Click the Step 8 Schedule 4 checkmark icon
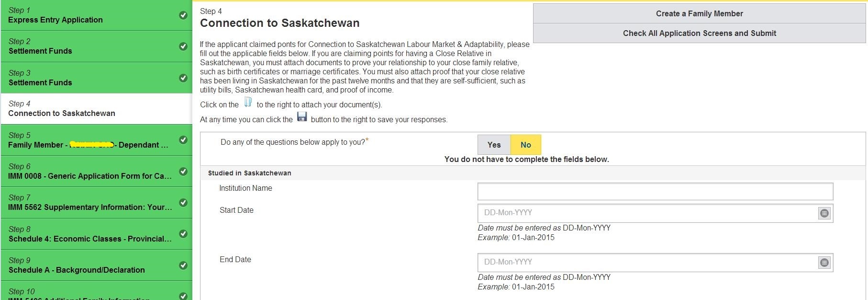 pos(183,234)
